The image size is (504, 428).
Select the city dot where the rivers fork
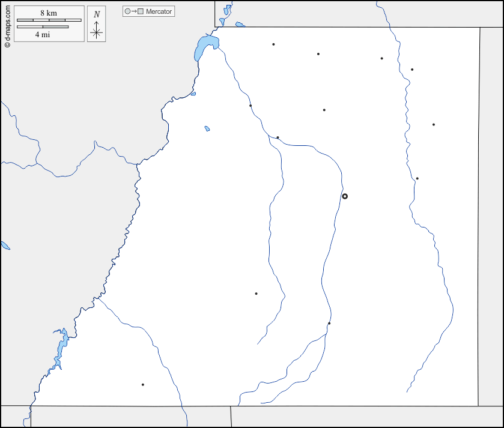pyautogui.click(x=278, y=137)
